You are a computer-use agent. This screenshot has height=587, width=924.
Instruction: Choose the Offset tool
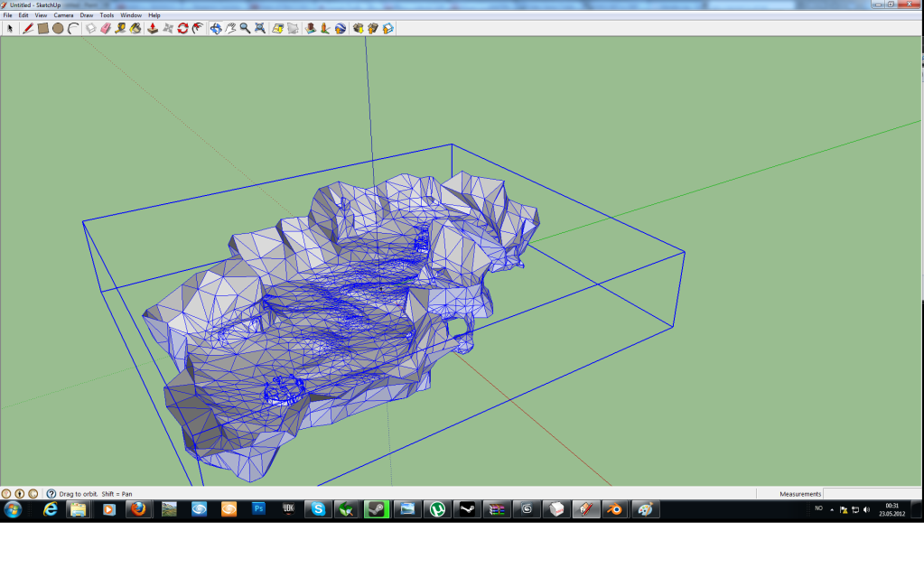tap(198, 28)
